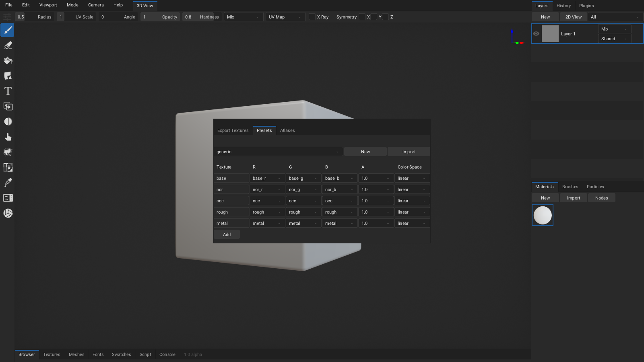Select the Clone tool
Image resolution: width=644 pixels, height=362 pixels.
point(8,107)
